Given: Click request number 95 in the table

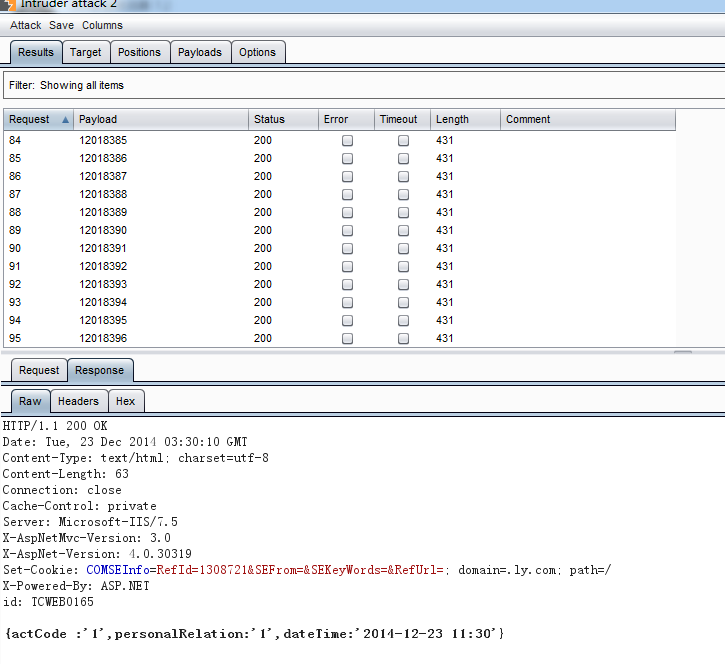Looking at the screenshot, I should click(15, 338).
